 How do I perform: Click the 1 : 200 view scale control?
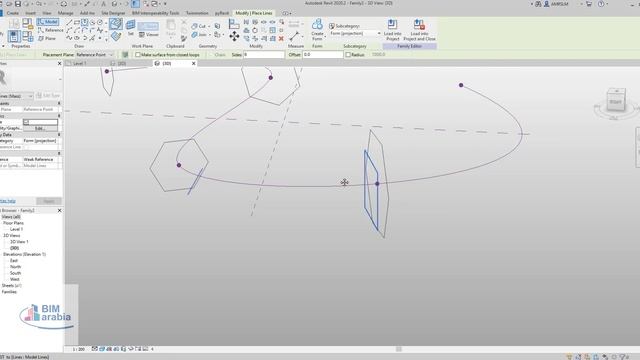78,349
